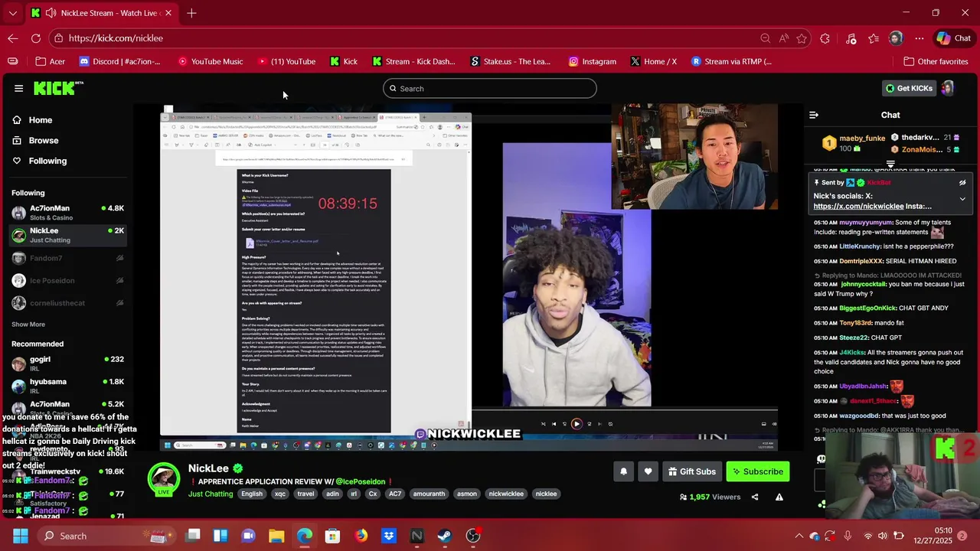This screenshot has width=980, height=551.
Task: Focus the Kick search box
Action: 490,88
